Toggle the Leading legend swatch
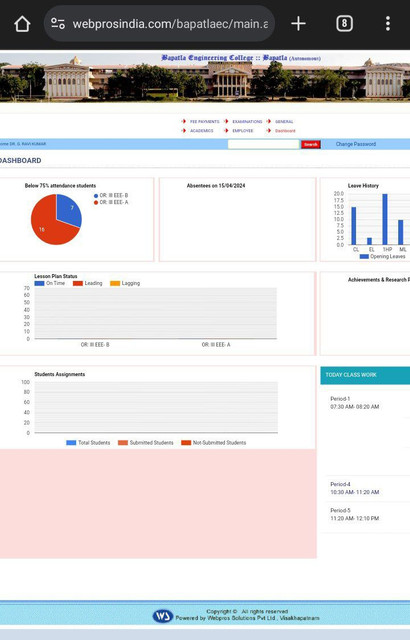This screenshot has height=640, width=410. pos(78,283)
